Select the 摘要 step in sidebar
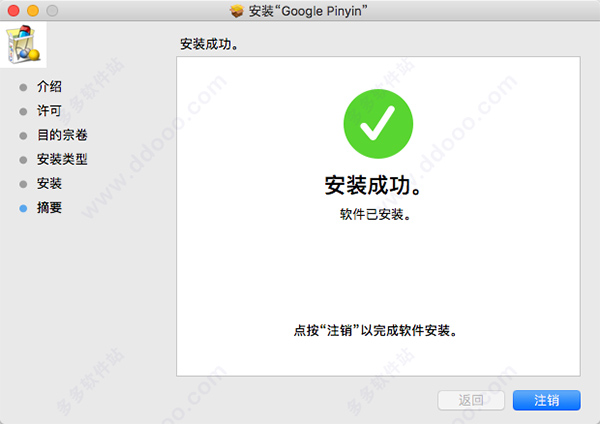This screenshot has height=424, width=600. tap(49, 207)
